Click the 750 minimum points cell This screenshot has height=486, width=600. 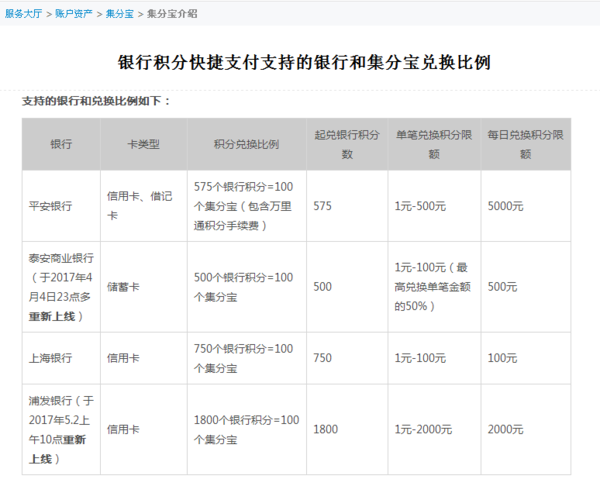click(x=347, y=358)
